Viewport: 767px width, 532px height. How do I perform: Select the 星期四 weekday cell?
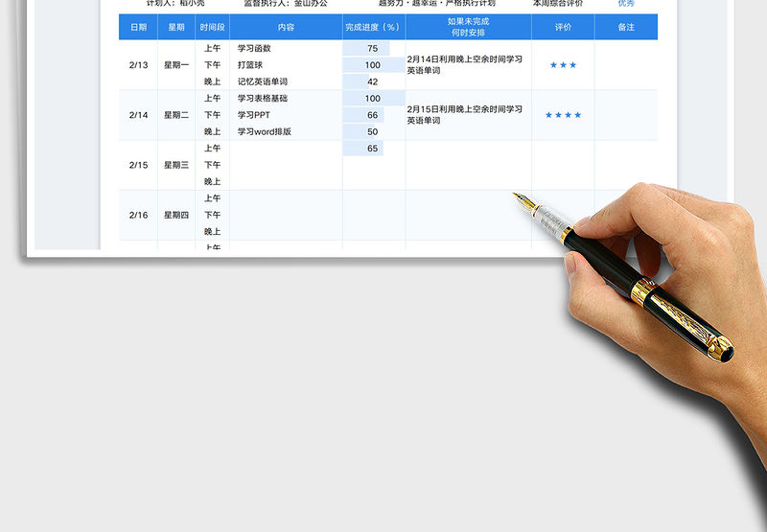176,215
